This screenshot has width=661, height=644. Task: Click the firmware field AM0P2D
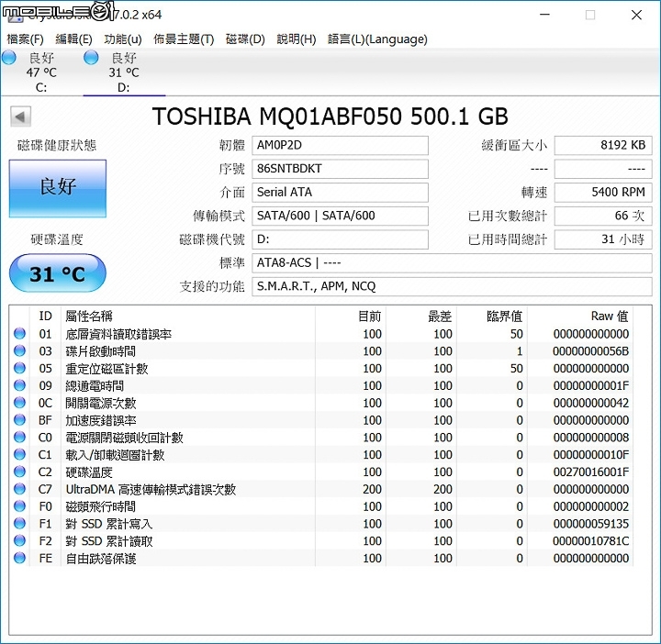coord(341,145)
